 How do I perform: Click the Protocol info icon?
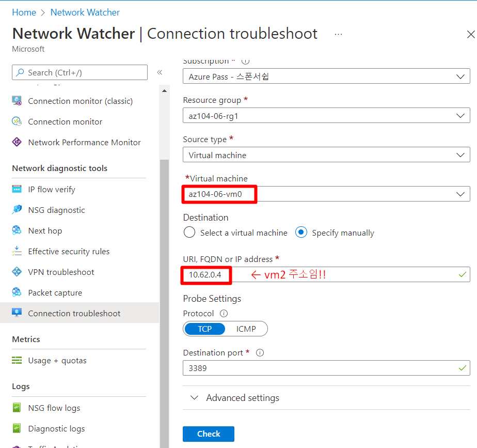(224, 313)
